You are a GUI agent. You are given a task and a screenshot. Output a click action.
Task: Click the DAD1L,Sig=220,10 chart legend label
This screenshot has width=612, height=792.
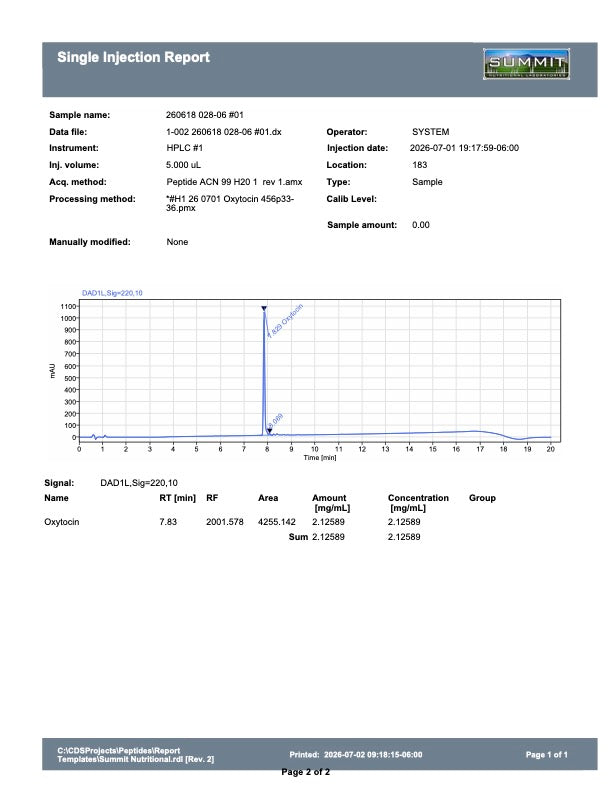click(x=112, y=293)
